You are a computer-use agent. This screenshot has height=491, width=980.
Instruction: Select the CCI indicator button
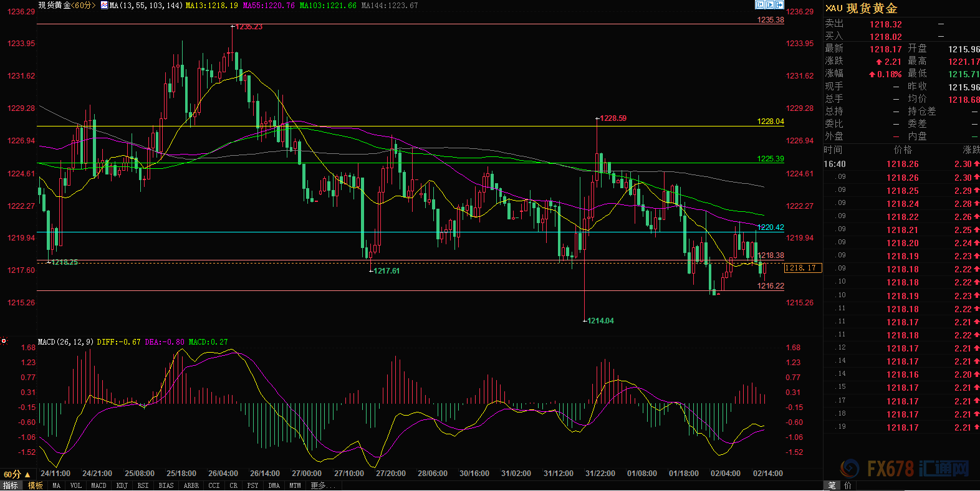pyautogui.click(x=214, y=485)
